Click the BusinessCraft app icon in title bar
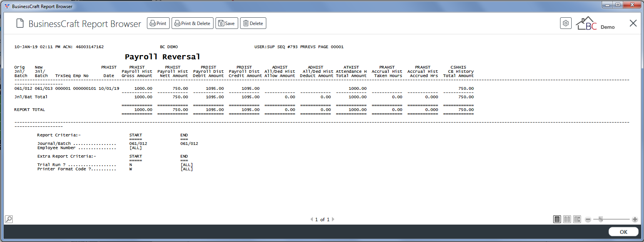The image size is (644, 242). (x=7, y=6)
